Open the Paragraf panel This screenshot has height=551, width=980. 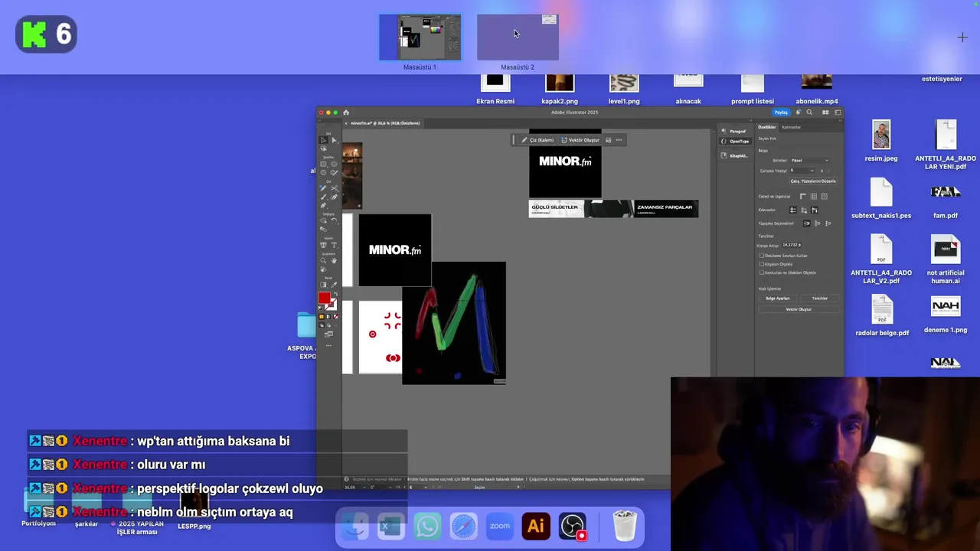click(734, 131)
